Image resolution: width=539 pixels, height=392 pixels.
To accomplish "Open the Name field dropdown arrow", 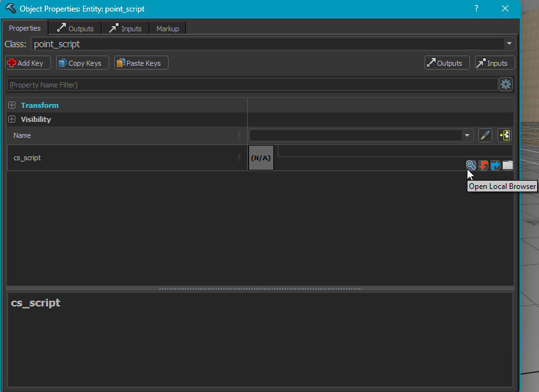I will [467, 135].
